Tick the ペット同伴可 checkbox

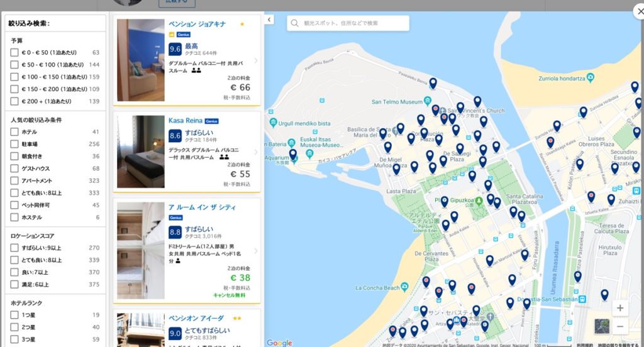14,205
